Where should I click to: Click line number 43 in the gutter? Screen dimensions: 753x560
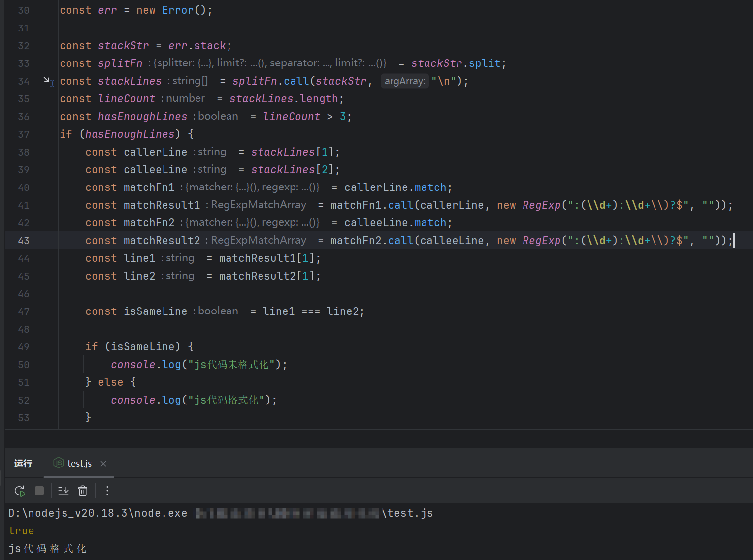click(x=24, y=241)
